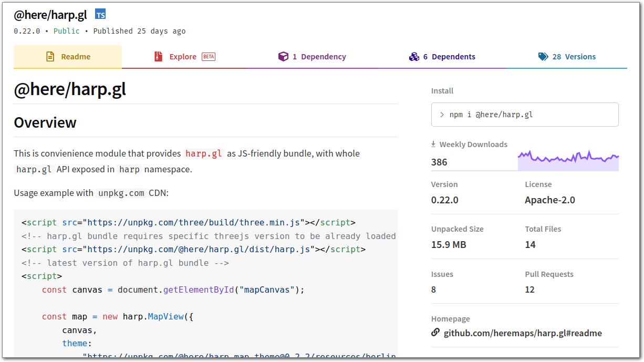Click the Issues count 8

pos(433,289)
